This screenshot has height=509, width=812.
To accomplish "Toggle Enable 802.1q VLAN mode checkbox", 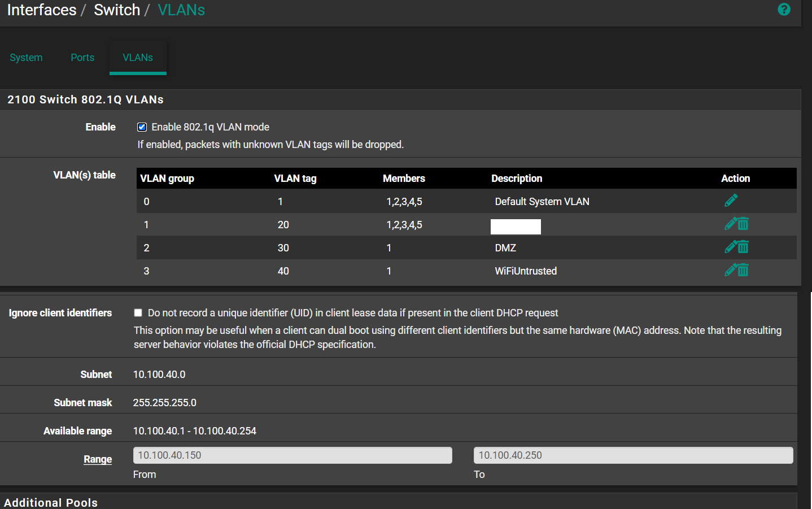I will pyautogui.click(x=142, y=127).
